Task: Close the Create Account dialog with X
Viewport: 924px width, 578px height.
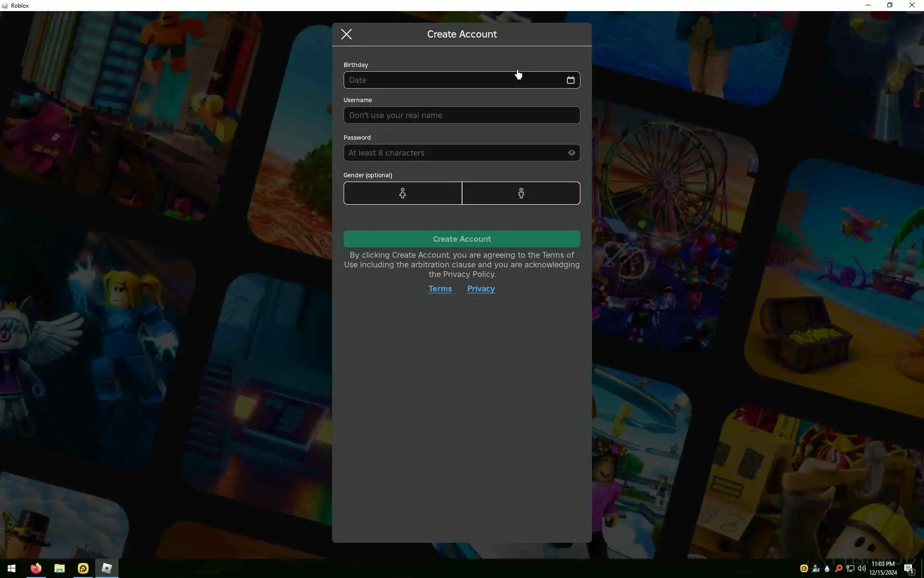Action: (x=346, y=34)
